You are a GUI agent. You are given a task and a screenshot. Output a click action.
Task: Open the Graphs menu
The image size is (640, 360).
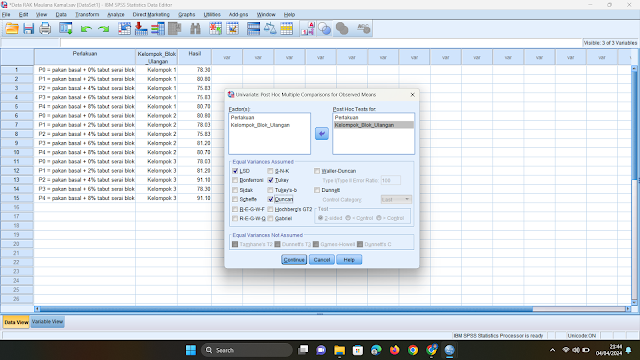(x=187, y=14)
